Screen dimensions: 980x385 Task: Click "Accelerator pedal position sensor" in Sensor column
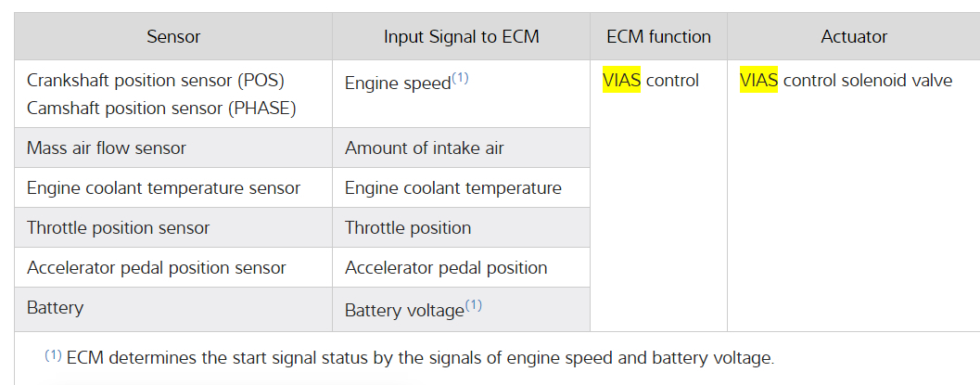pyautogui.click(x=157, y=268)
